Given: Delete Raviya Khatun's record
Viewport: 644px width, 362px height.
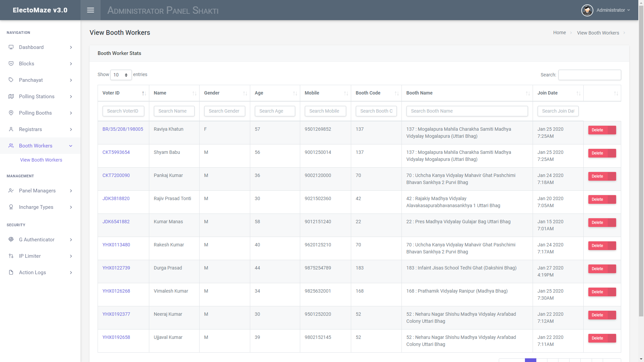Looking at the screenshot, I should tap(602, 130).
